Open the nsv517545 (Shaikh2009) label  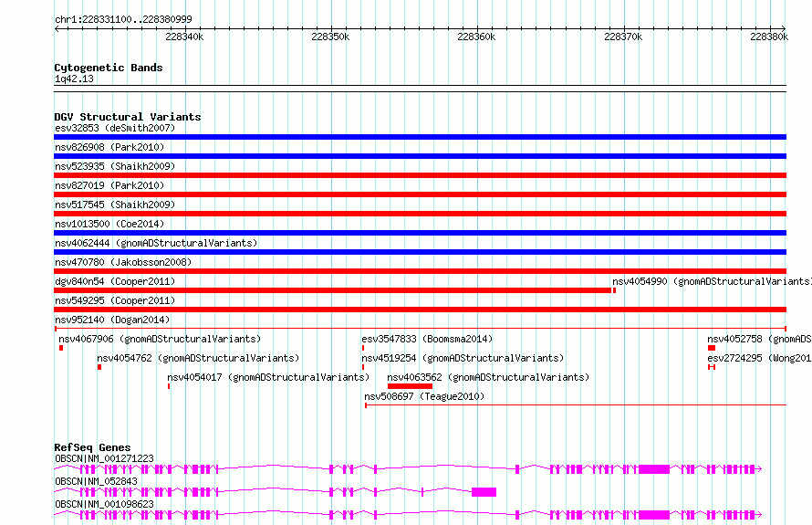coord(115,205)
